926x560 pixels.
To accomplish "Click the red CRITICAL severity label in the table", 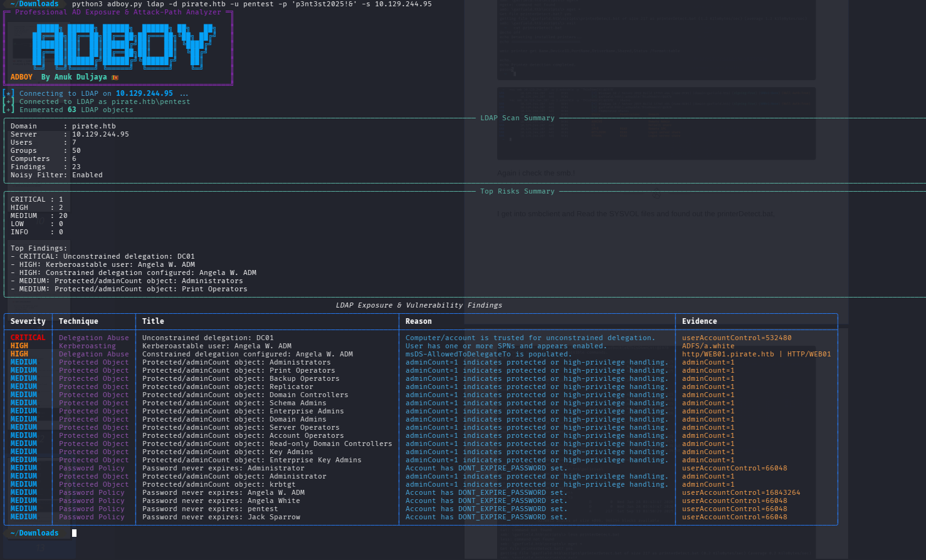I will [x=28, y=338].
